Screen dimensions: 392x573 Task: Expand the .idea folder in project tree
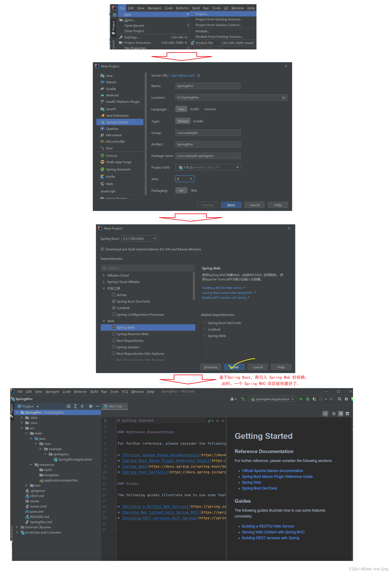point(22,418)
